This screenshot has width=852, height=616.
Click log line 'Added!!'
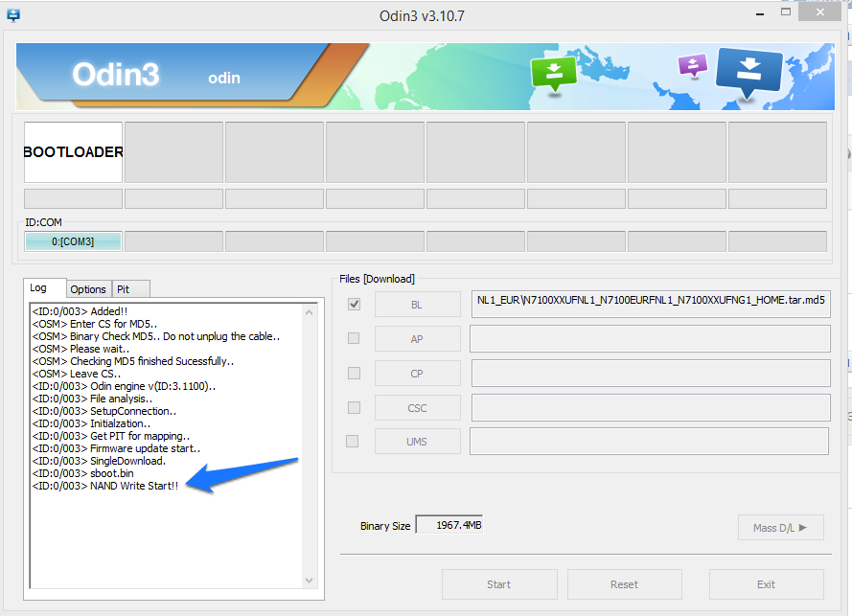coord(80,311)
